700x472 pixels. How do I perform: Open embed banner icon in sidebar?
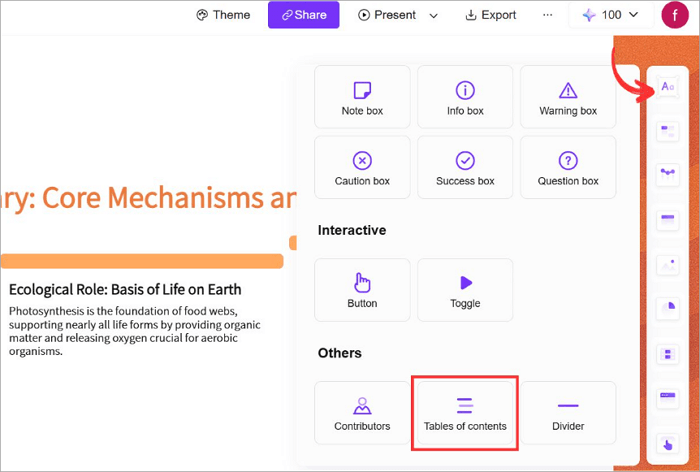[667, 398]
